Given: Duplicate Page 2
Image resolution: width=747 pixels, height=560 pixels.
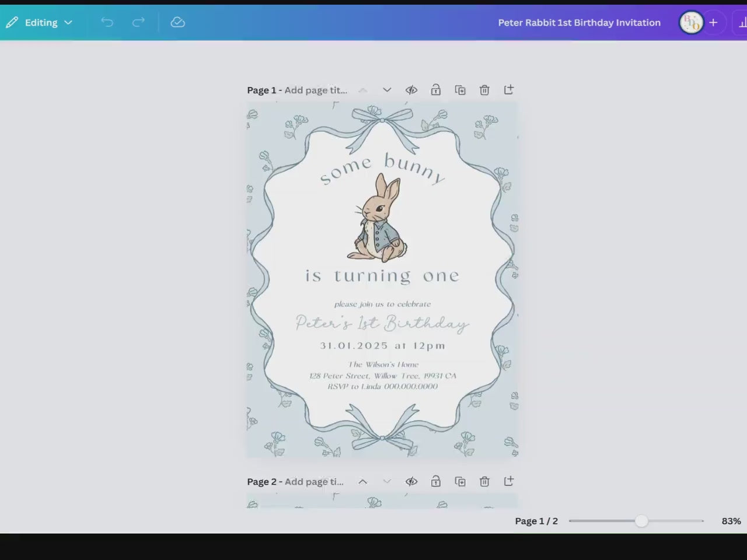Looking at the screenshot, I should pos(460,481).
